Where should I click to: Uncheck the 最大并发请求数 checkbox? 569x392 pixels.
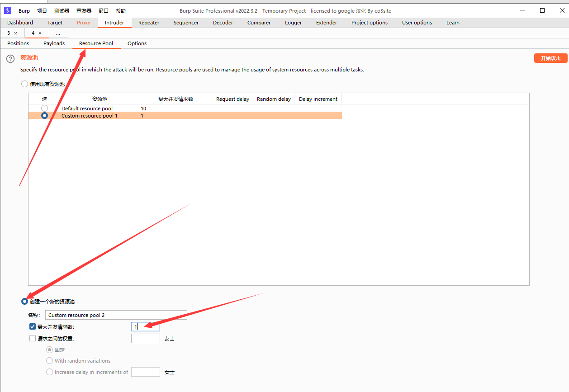[33, 326]
